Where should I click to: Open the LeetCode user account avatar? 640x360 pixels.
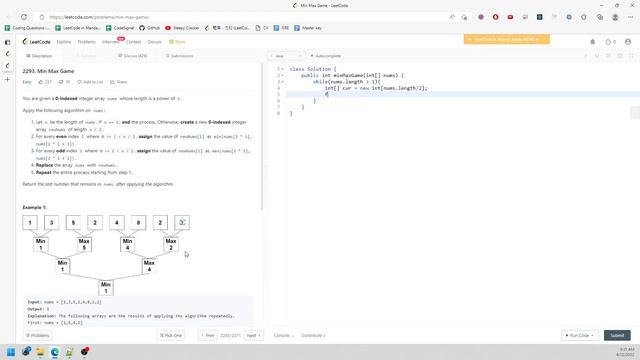[628, 42]
